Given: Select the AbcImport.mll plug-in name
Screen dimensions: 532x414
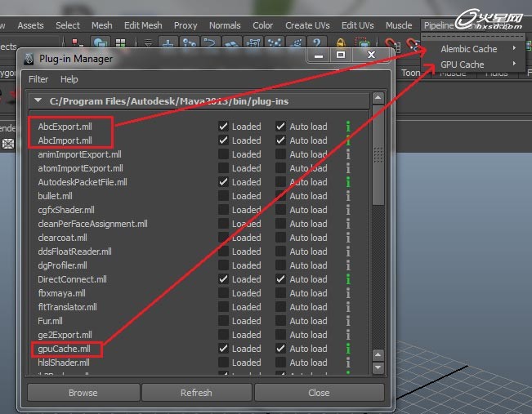Looking at the screenshot, I should click(65, 140).
